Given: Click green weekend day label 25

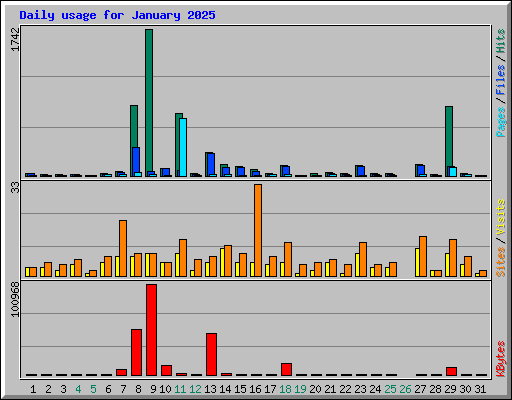Looking at the screenshot, I should click(x=391, y=389).
